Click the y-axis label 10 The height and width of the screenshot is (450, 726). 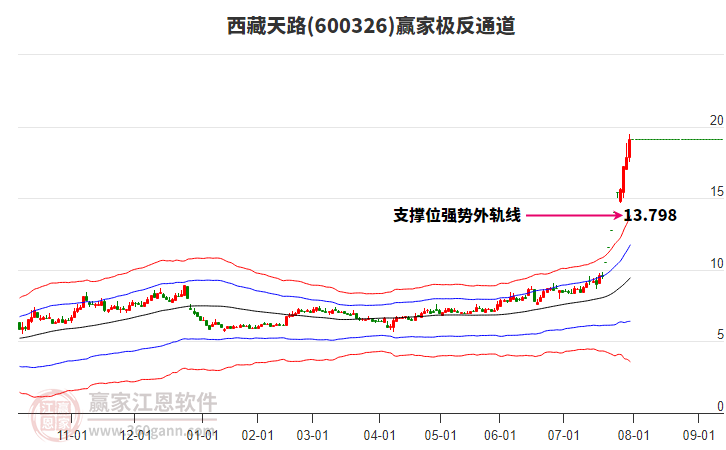717,263
